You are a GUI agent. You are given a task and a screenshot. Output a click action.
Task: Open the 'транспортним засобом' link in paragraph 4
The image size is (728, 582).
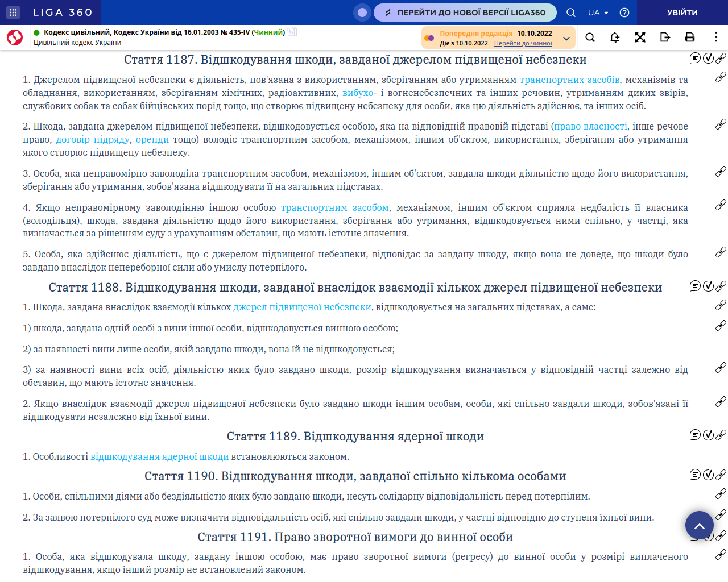(x=335, y=207)
